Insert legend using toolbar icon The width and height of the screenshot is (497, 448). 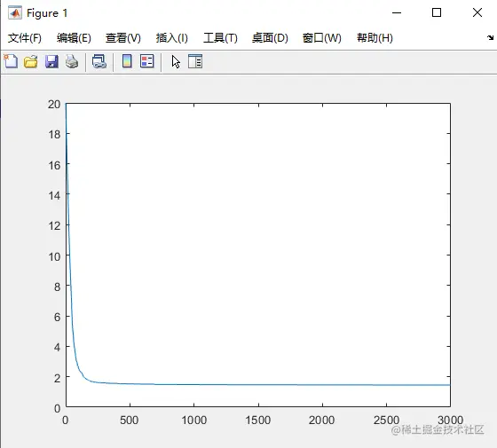[x=147, y=61]
